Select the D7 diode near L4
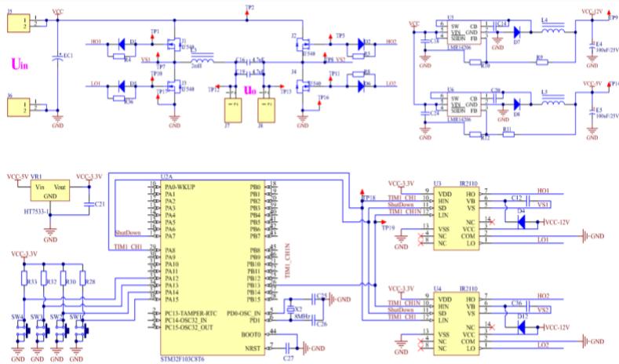Viewport: 619px width, 364px height. (x=517, y=32)
